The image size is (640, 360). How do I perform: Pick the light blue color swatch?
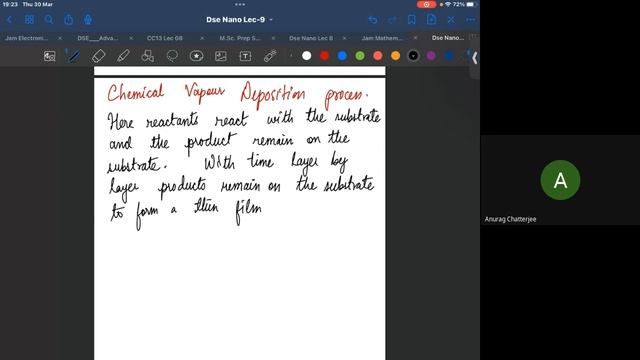pos(342,56)
